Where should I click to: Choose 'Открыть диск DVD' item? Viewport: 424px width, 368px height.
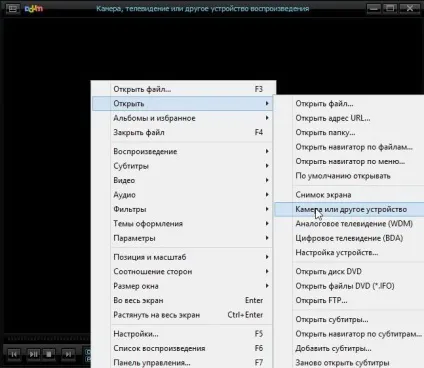[x=349, y=271]
